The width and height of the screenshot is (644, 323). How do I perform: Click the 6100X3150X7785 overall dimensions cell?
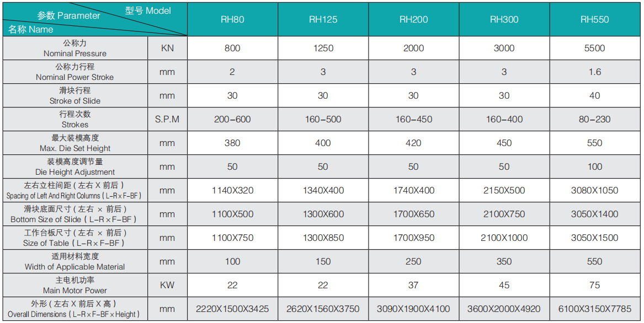(595, 309)
